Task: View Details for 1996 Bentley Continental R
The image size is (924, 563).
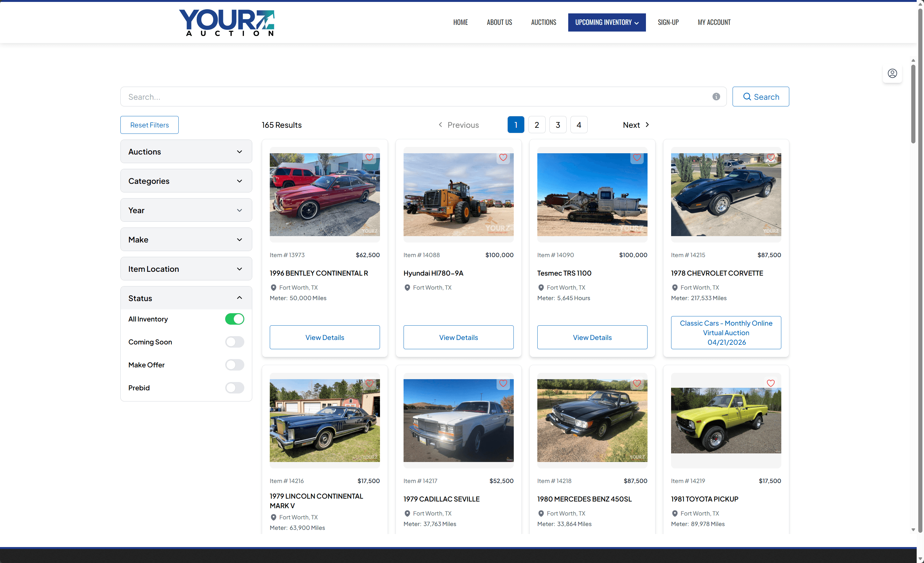Action: click(x=325, y=337)
